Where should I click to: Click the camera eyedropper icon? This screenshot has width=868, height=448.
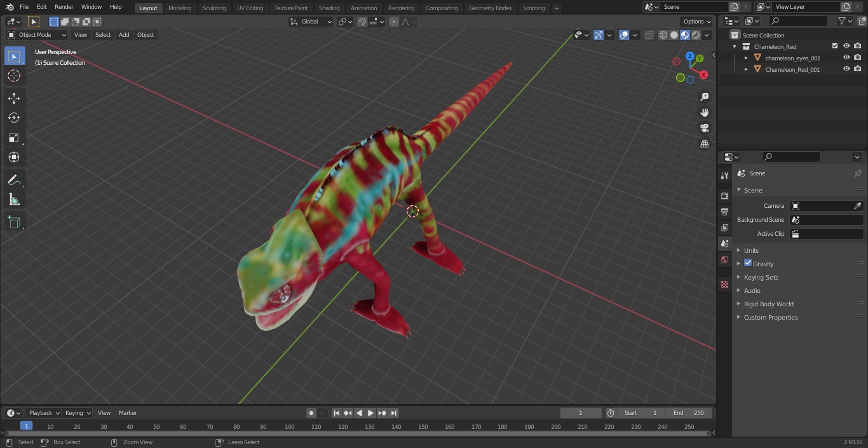click(857, 206)
